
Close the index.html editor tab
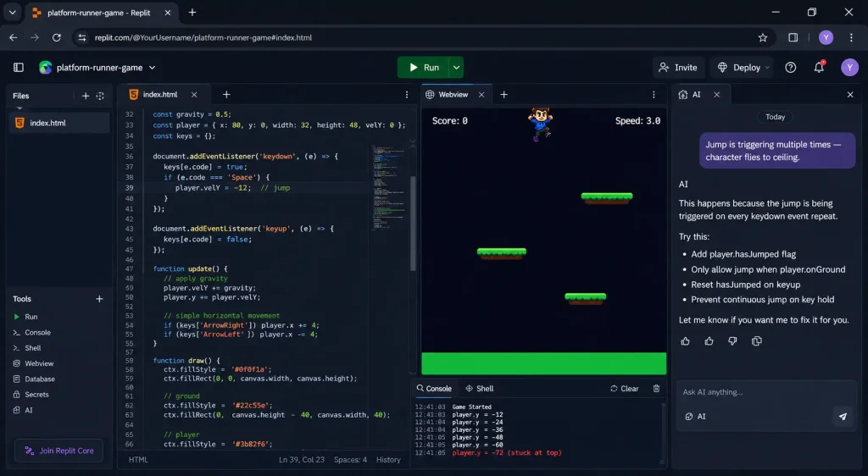194,95
